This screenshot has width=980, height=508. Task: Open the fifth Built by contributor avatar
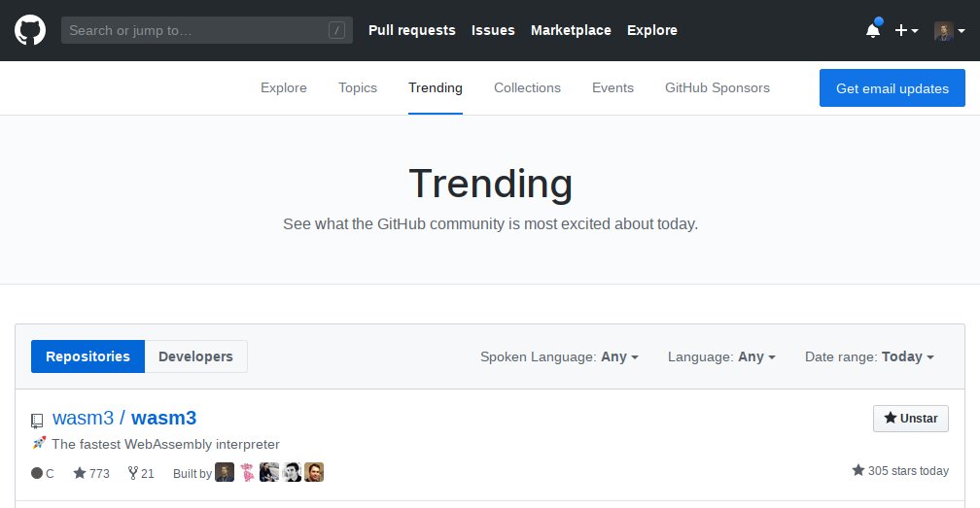click(314, 472)
